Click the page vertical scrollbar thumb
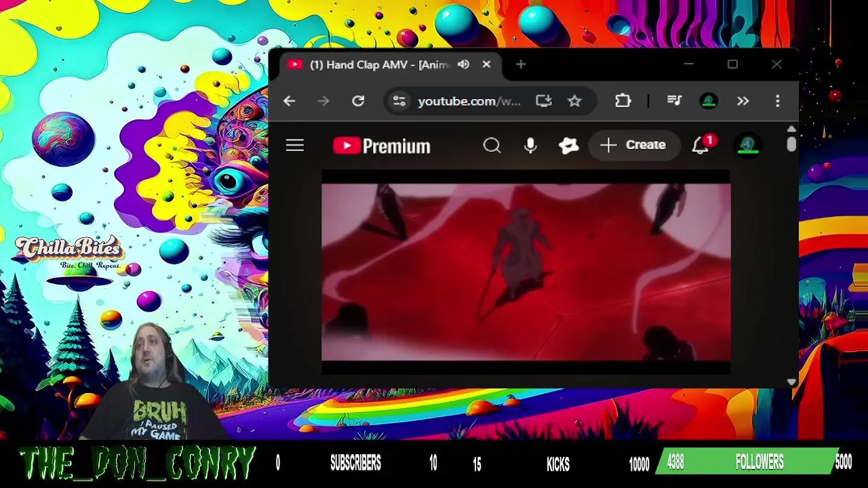 pos(791,144)
